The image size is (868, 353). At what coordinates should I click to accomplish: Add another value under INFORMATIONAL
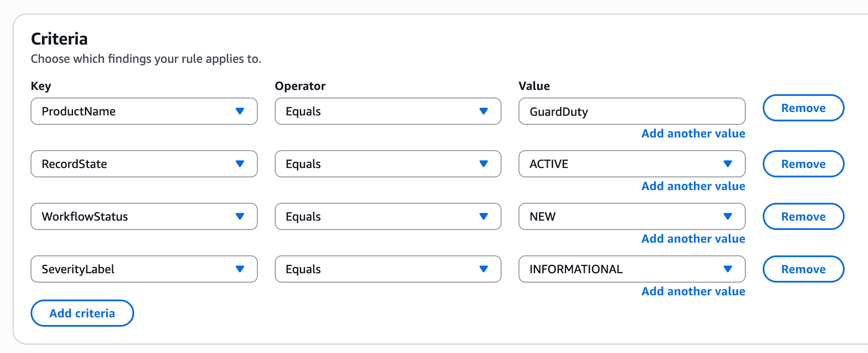693,291
